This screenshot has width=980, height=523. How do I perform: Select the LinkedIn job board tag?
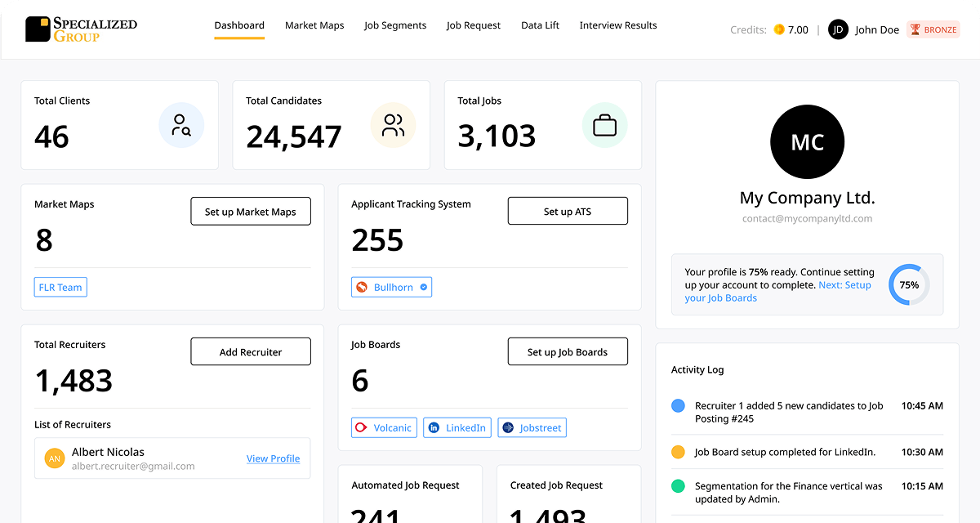point(457,427)
